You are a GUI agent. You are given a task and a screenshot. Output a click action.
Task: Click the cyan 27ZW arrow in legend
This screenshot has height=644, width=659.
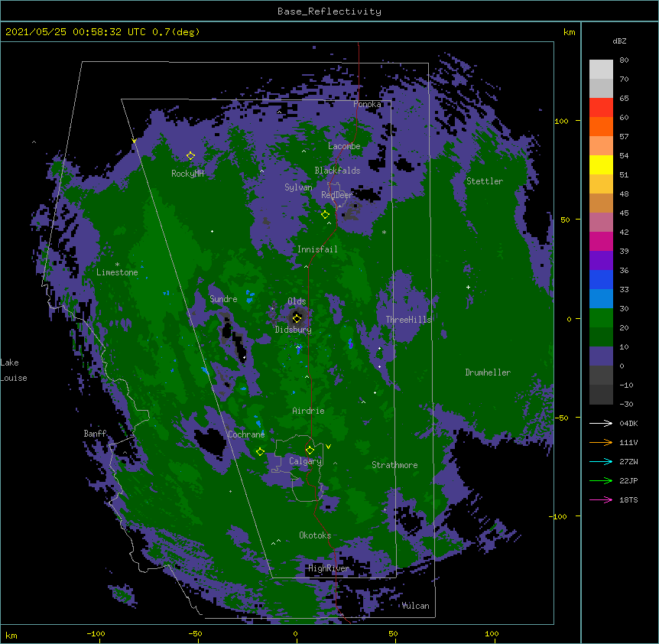(601, 461)
